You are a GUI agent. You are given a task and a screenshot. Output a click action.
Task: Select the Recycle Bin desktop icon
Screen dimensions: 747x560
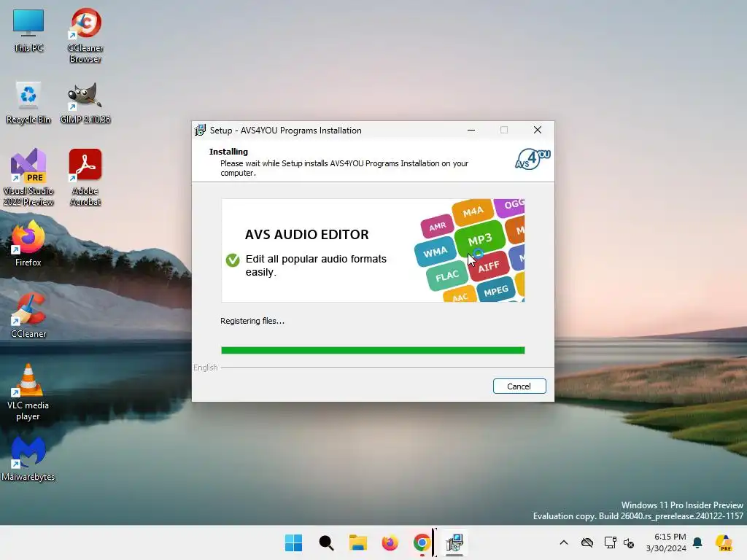point(28,103)
